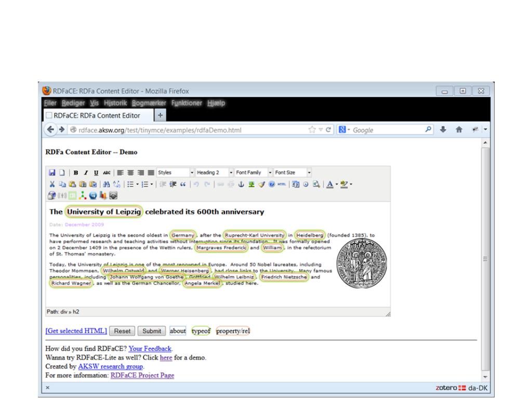Screen dimensions: 532x399
Task: Click the Insert time clock icon
Action: pos(305,184)
